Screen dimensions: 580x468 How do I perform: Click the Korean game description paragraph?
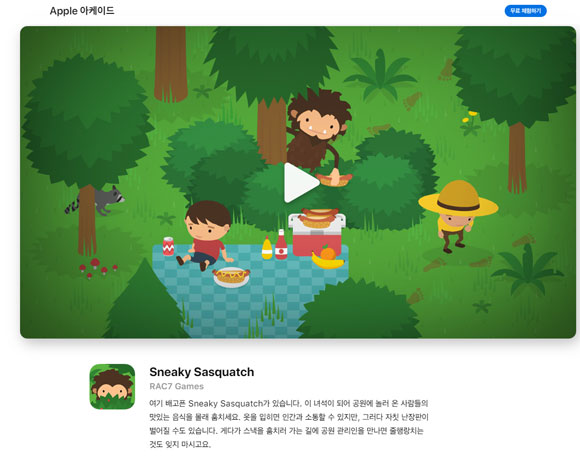(x=289, y=424)
